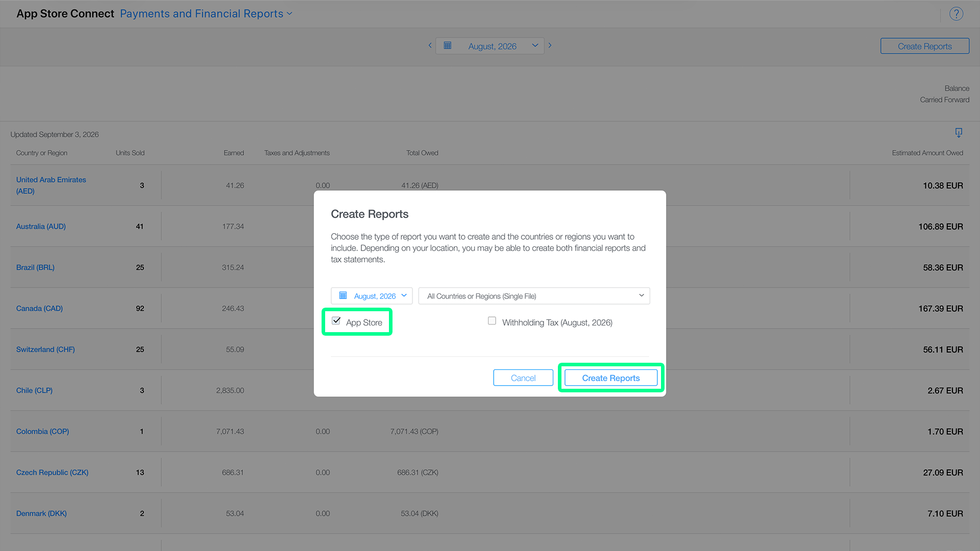Open Czech Republic (CZK) link
The width and height of the screenshot is (980, 551).
coord(52,472)
